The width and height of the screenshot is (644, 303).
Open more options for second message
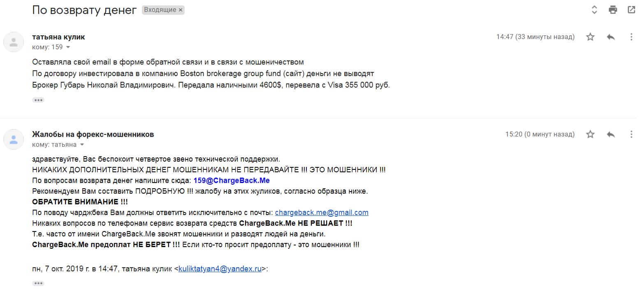pos(631,134)
